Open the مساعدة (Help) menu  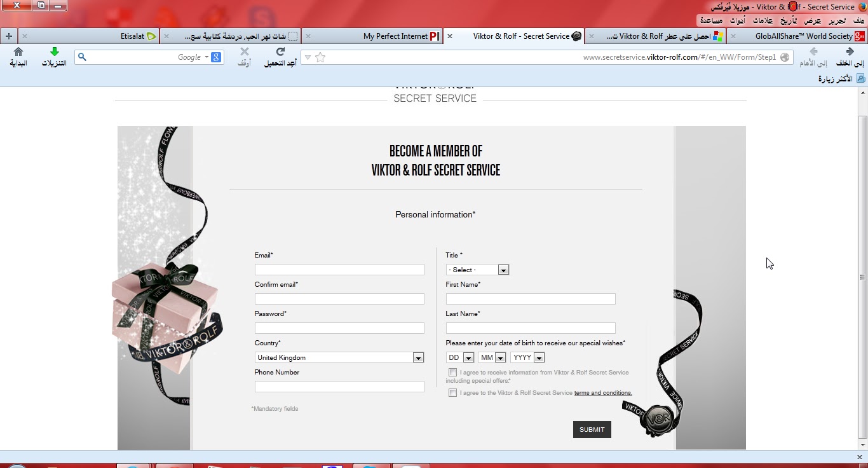(711, 21)
